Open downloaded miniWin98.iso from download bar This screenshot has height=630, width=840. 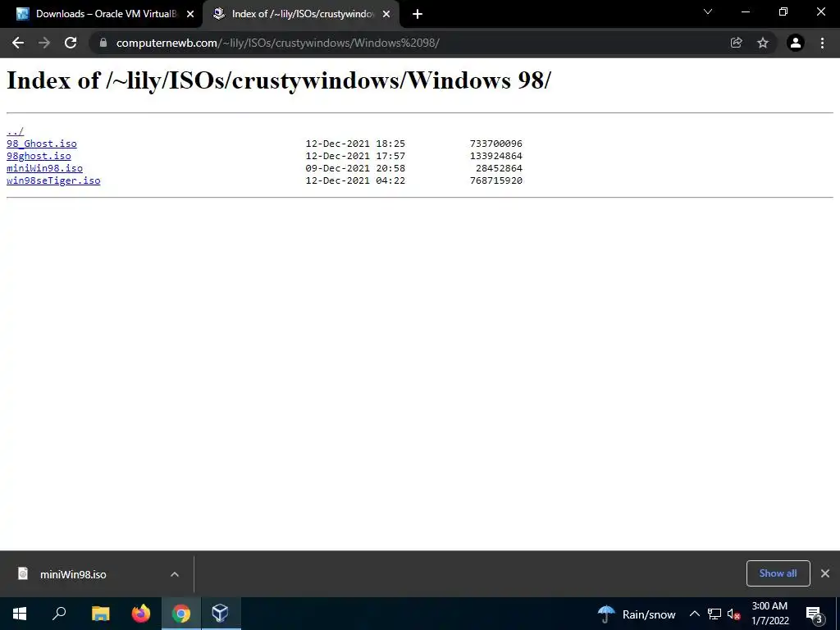point(73,574)
